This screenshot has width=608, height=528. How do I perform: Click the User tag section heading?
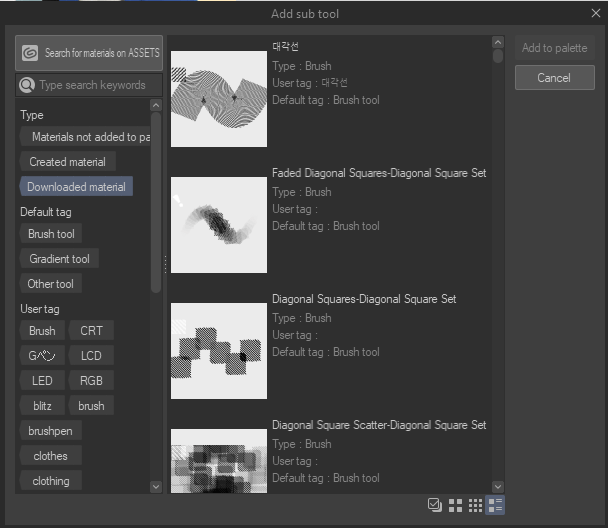[40, 309]
